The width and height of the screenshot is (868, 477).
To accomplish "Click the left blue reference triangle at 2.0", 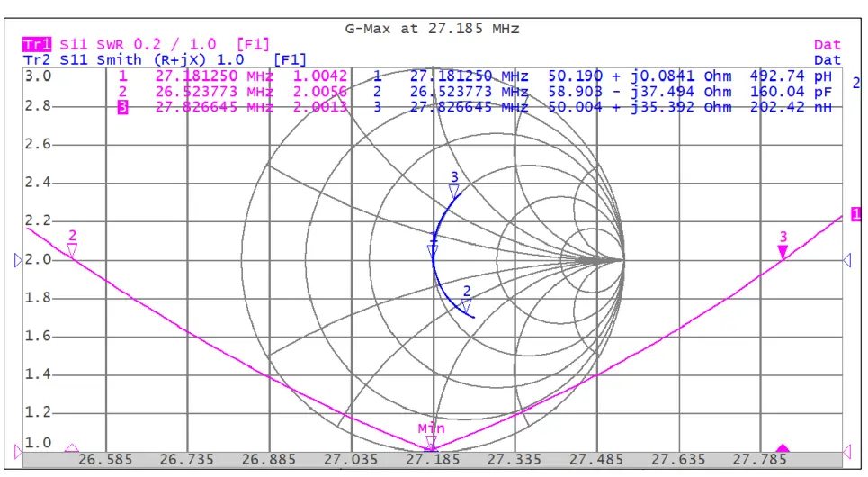I will (x=18, y=260).
